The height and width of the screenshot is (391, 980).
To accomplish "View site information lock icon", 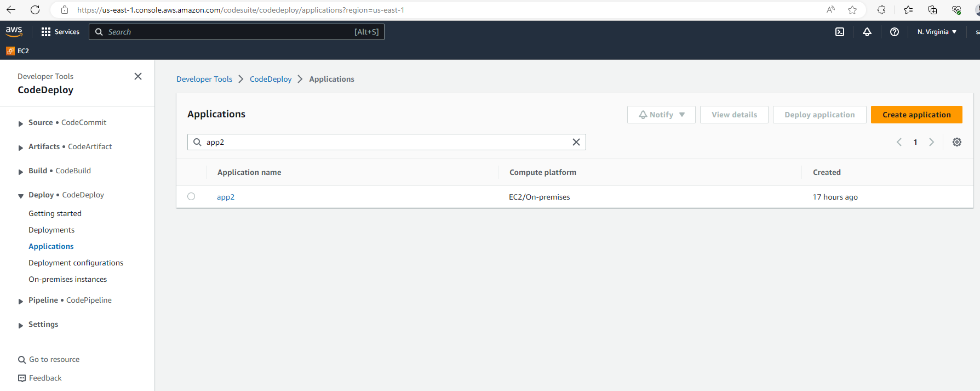I will click(65, 10).
